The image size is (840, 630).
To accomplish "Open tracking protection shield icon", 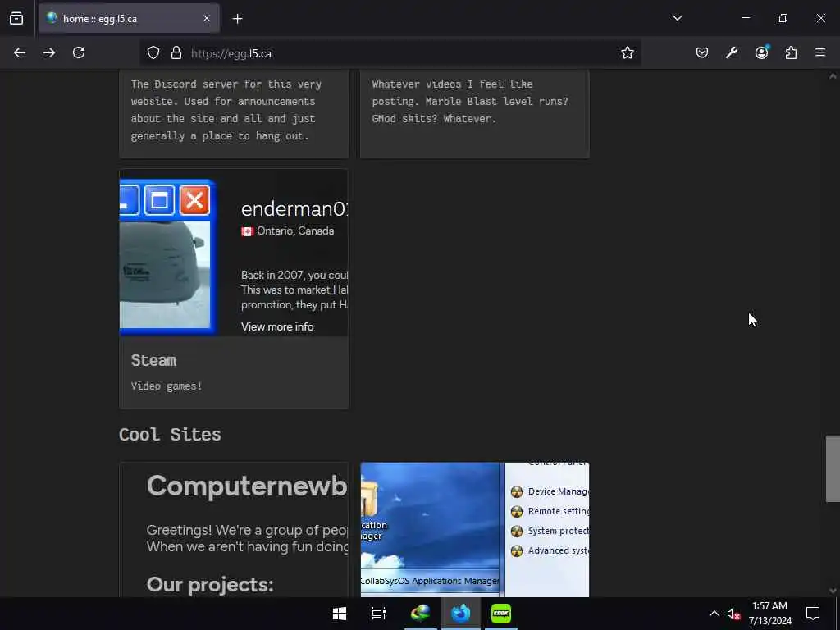I will click(153, 53).
